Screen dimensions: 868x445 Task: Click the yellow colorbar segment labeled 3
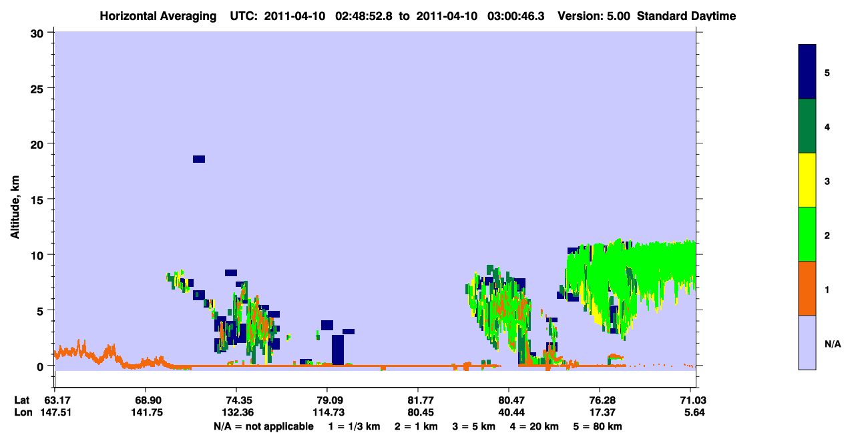[807, 180]
